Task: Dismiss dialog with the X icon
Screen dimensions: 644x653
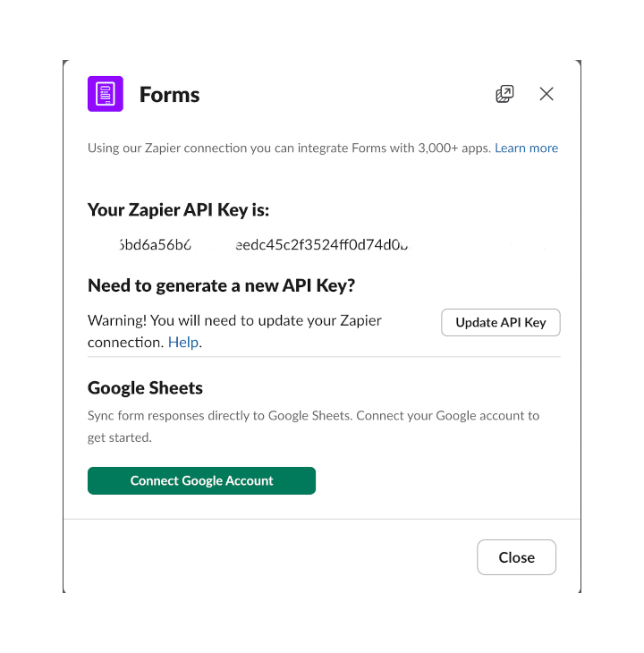Action: tap(547, 94)
